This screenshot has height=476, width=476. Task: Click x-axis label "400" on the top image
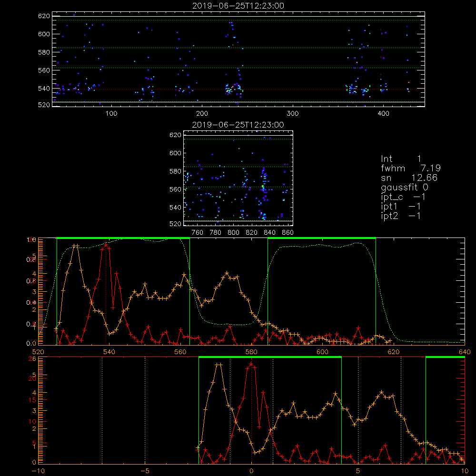point(383,113)
